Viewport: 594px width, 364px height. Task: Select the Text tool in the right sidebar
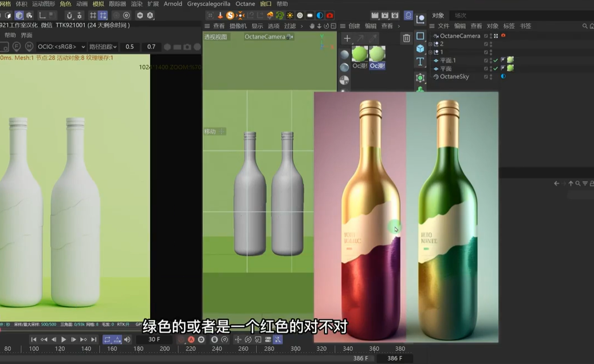(x=420, y=59)
